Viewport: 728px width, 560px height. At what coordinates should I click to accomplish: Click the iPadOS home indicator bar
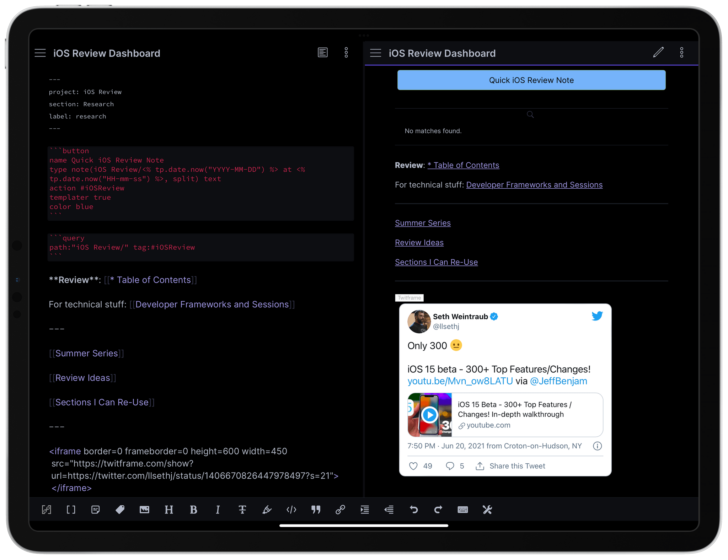[364, 526]
